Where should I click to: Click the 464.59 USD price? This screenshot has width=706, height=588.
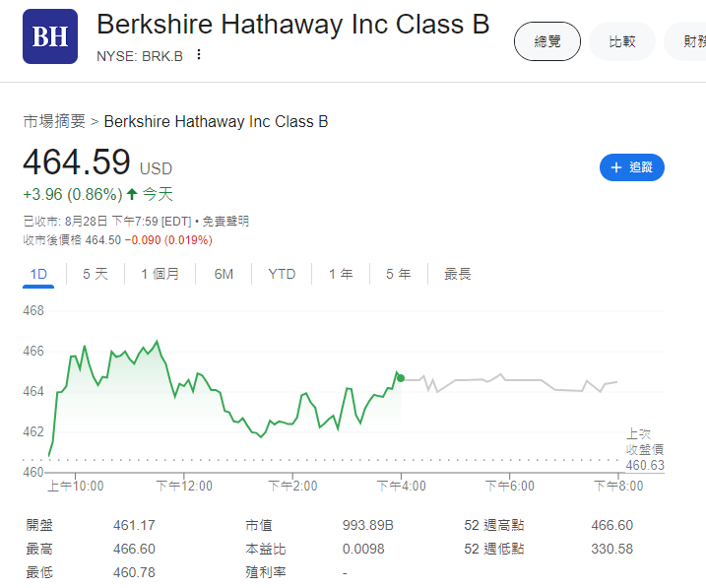click(77, 163)
